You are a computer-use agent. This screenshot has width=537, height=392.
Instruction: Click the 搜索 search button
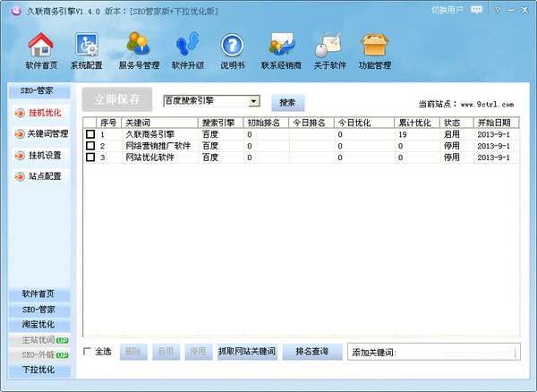287,103
